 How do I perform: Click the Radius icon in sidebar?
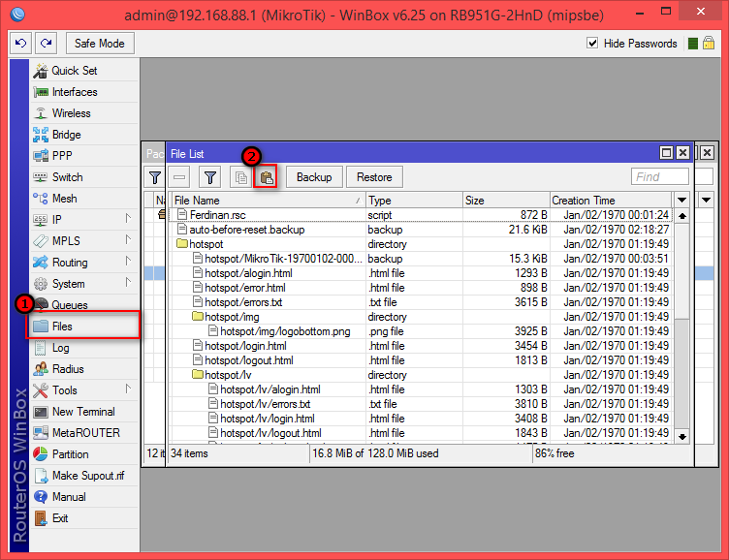41,369
